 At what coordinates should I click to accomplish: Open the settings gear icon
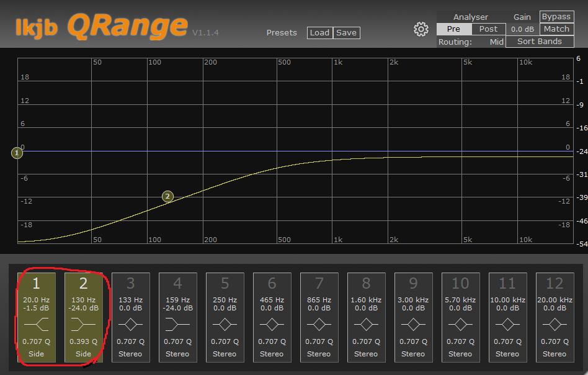[421, 29]
